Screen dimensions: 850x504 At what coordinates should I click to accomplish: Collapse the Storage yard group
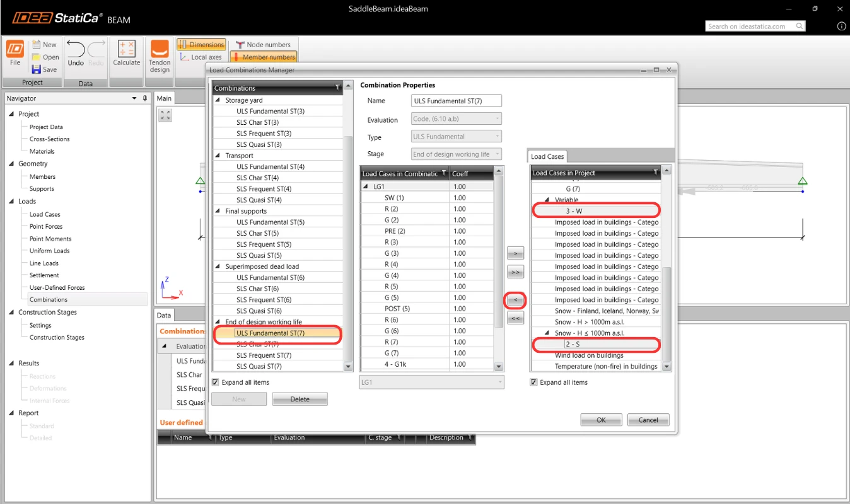(x=219, y=100)
